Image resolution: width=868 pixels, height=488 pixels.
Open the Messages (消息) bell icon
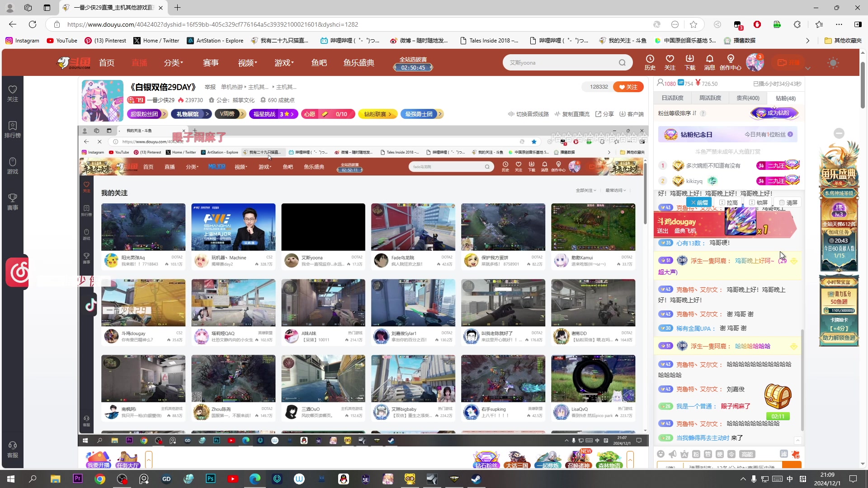pyautogui.click(x=709, y=62)
